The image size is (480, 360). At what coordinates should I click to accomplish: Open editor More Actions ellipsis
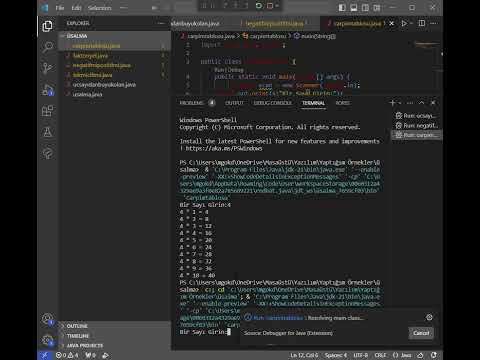(x=434, y=23)
